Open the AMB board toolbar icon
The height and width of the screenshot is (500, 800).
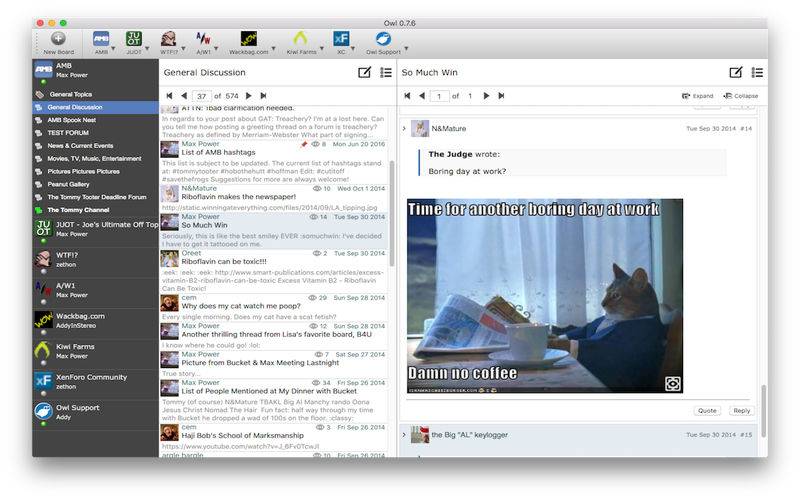click(x=101, y=39)
